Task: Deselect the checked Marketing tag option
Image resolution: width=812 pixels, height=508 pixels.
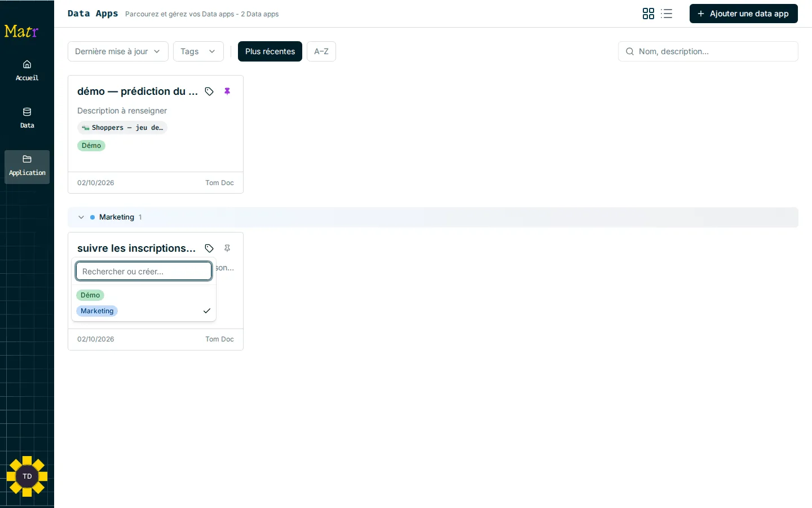Action: tap(144, 311)
